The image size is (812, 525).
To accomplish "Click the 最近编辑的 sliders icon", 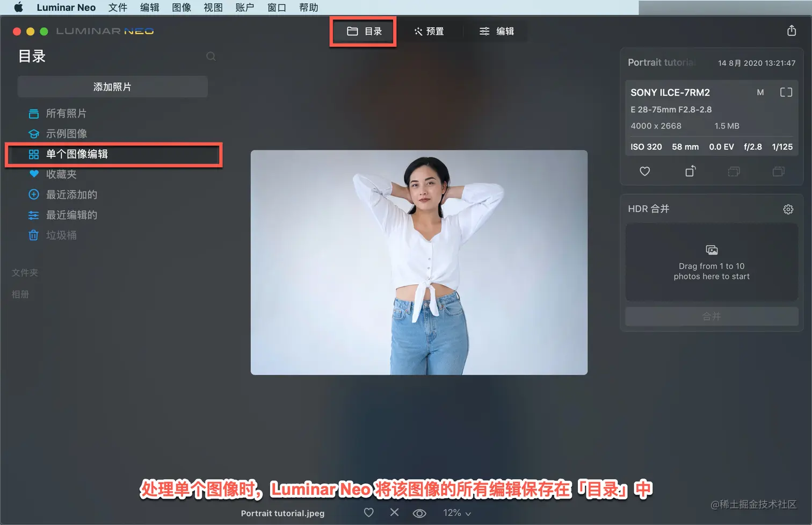I will click(x=34, y=215).
